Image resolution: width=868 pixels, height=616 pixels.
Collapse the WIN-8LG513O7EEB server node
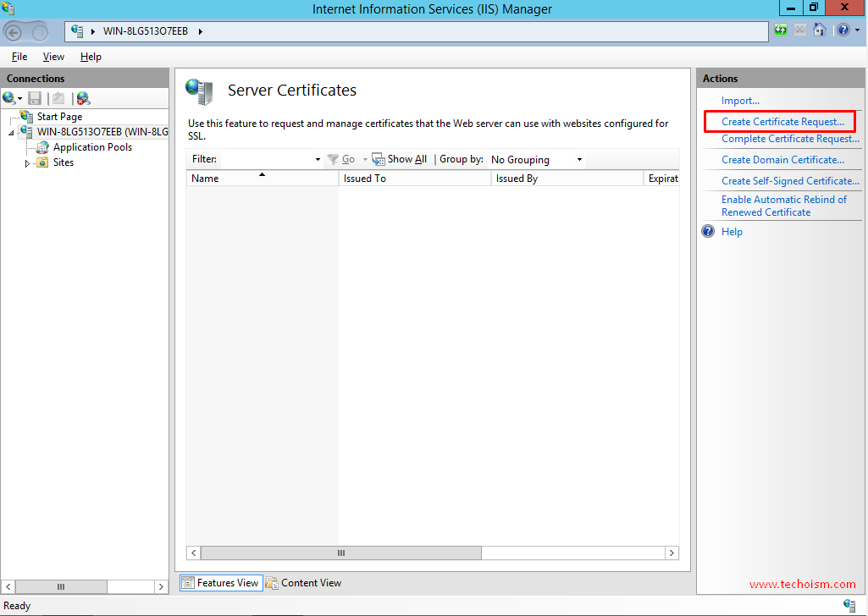click(11, 133)
